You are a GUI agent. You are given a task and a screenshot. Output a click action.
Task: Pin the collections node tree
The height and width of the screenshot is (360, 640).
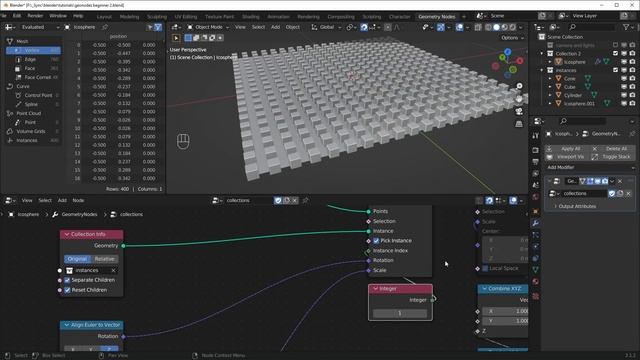pyautogui.click(x=305, y=200)
